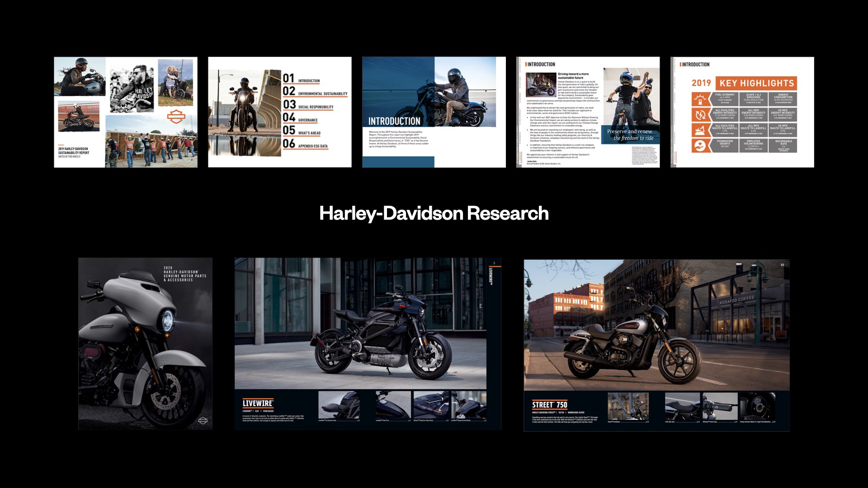This screenshot has width=868, height=488.
Task: Click the last LiveWire accessory detail photo
Action: pyautogui.click(x=469, y=405)
